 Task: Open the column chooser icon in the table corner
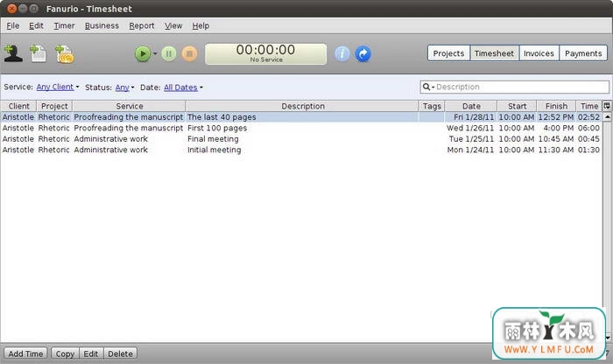coord(607,106)
